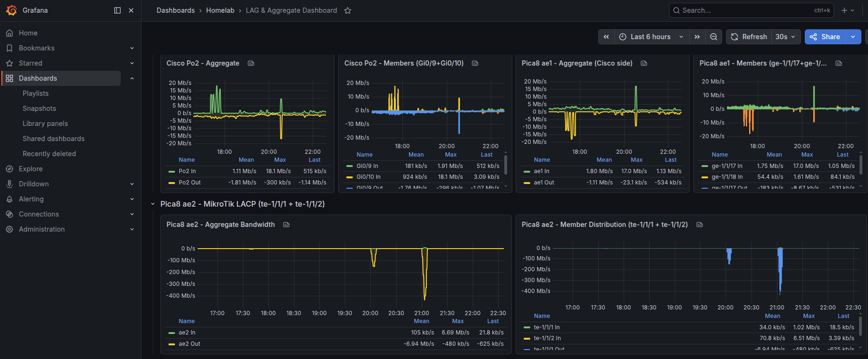Click the Dashboards breadcrumb
Image resolution: width=868 pixels, height=359 pixels.
coord(175,10)
